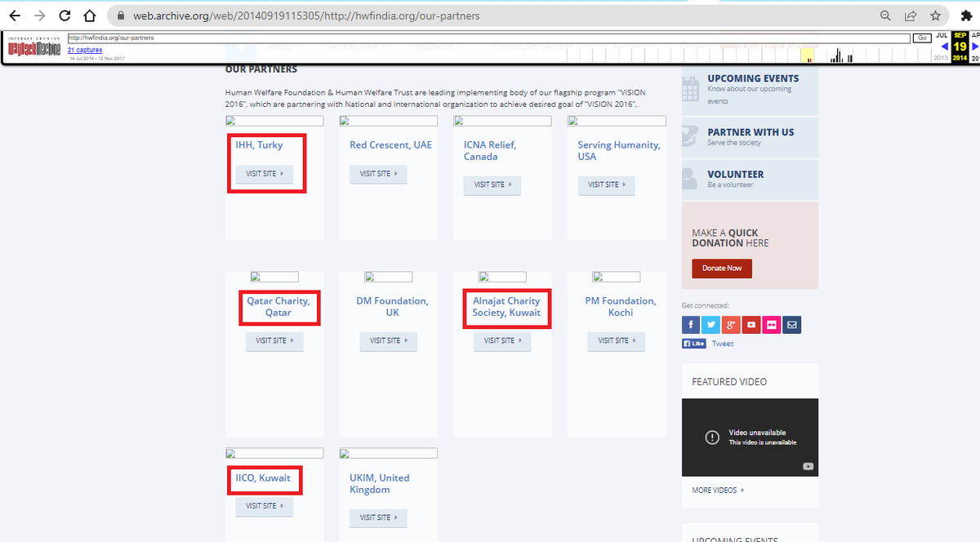The height and width of the screenshot is (542, 980).
Task: Visit site for PM Foundation, Kochi
Action: pyautogui.click(x=617, y=340)
